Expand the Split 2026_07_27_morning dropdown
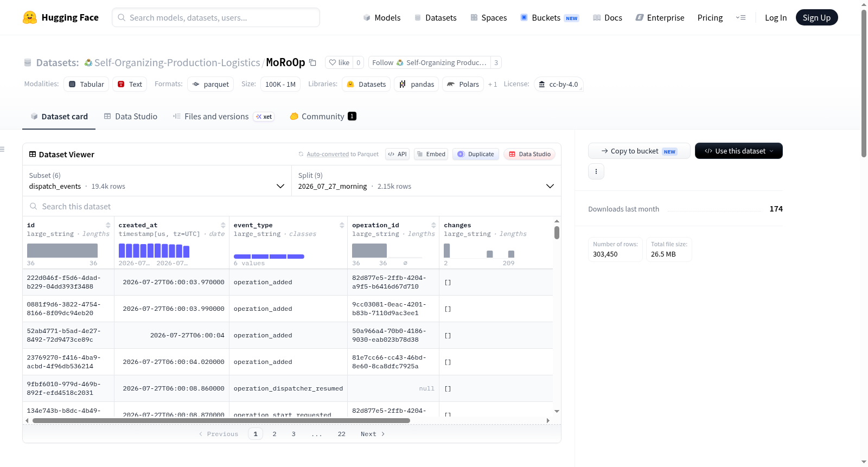Image resolution: width=868 pixels, height=467 pixels. pos(426,181)
